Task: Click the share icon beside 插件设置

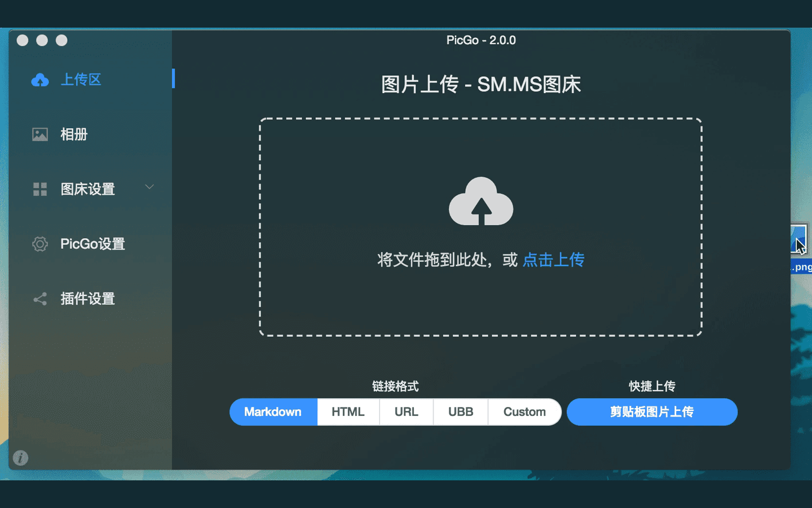Action: click(40, 299)
